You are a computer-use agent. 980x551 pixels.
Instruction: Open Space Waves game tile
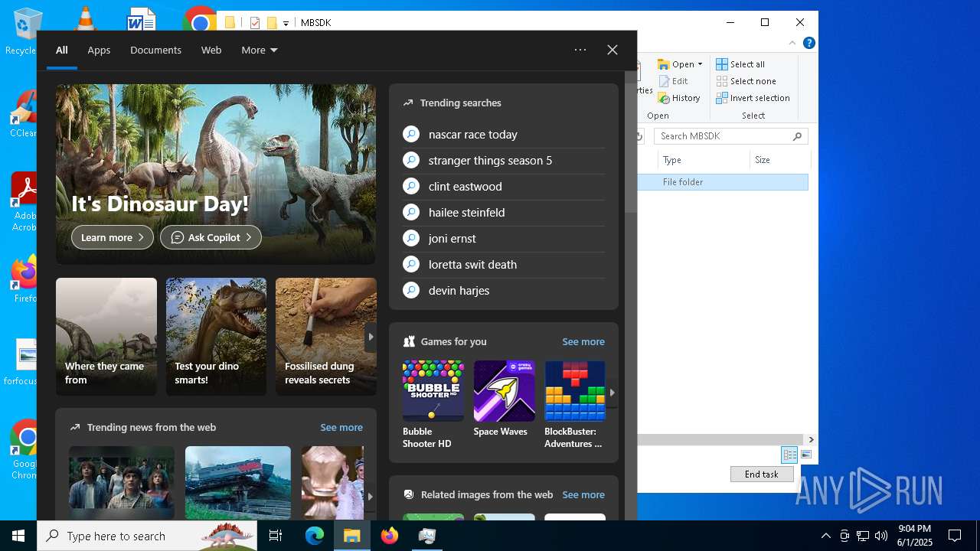[504, 399]
